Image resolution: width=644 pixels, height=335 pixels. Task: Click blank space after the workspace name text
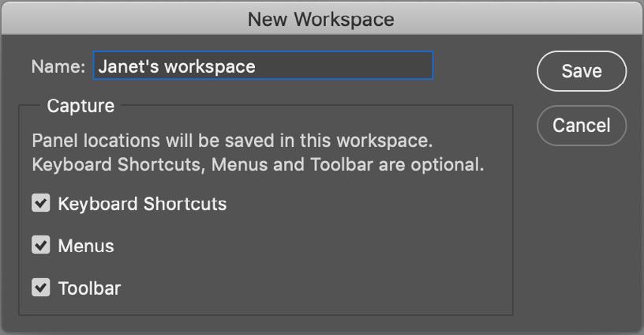point(343,66)
